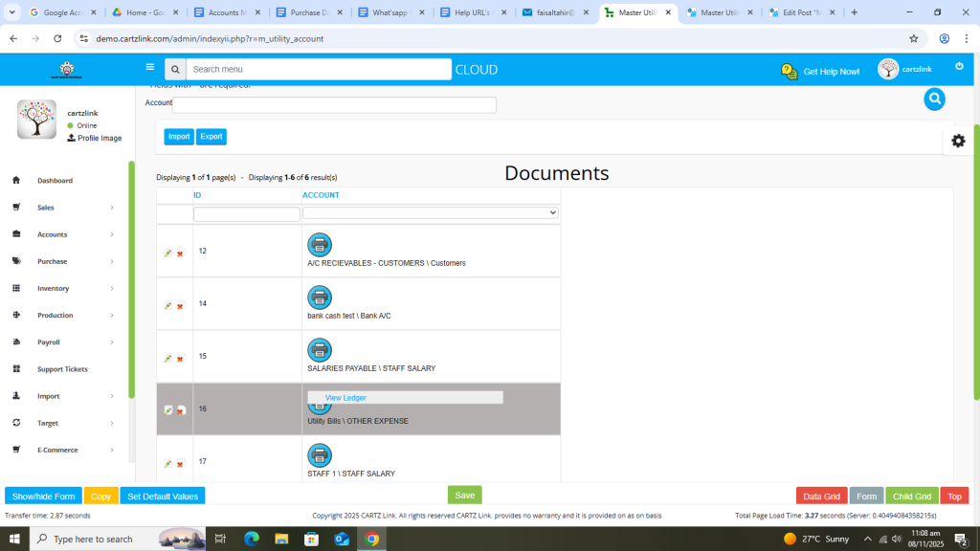
Task: Open Microsoft Edge from the taskbar
Action: 252,539
